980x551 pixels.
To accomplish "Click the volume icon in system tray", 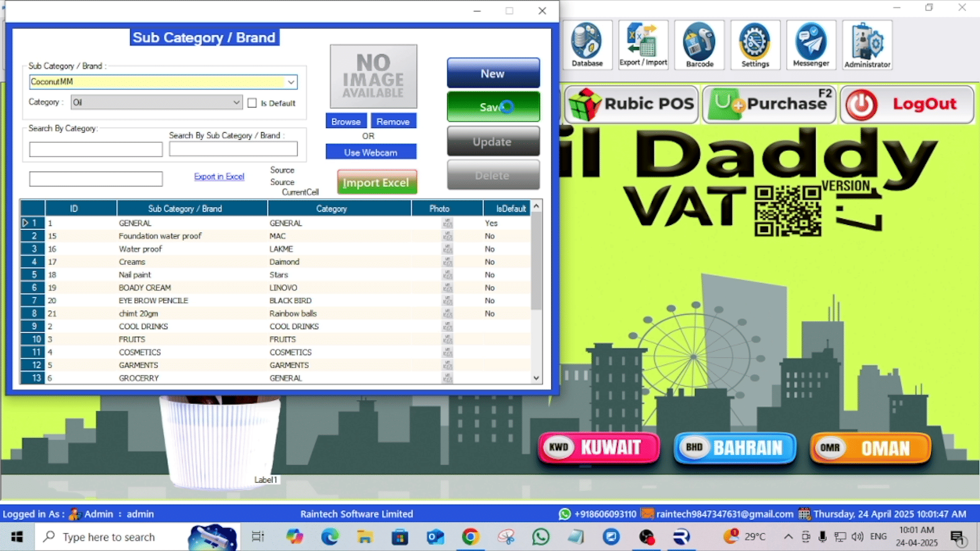I will point(857,537).
